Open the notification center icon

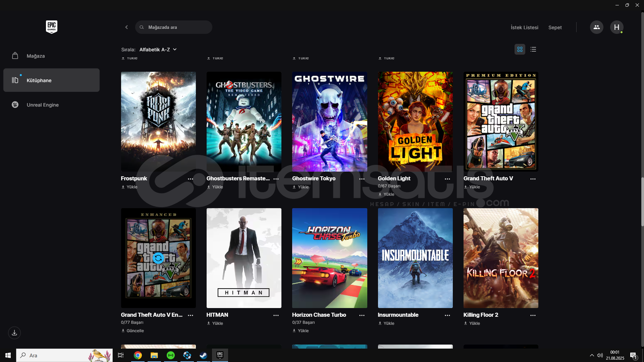click(x=633, y=355)
